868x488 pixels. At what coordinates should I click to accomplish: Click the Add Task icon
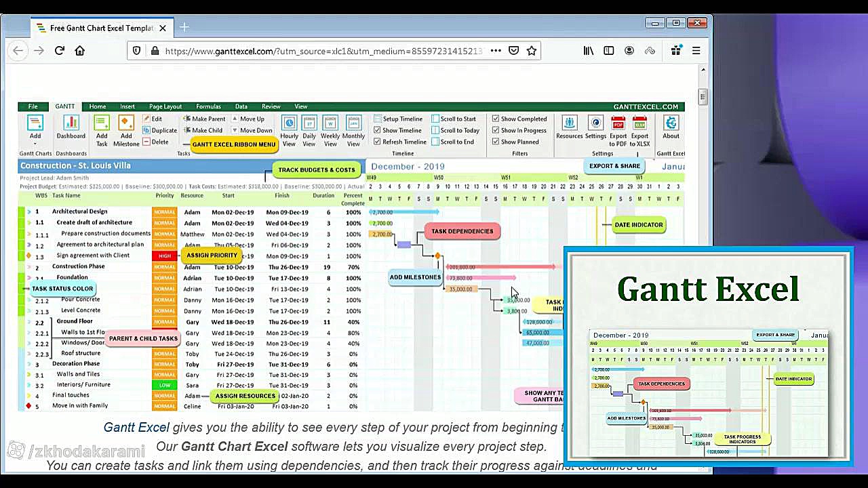coord(102,123)
